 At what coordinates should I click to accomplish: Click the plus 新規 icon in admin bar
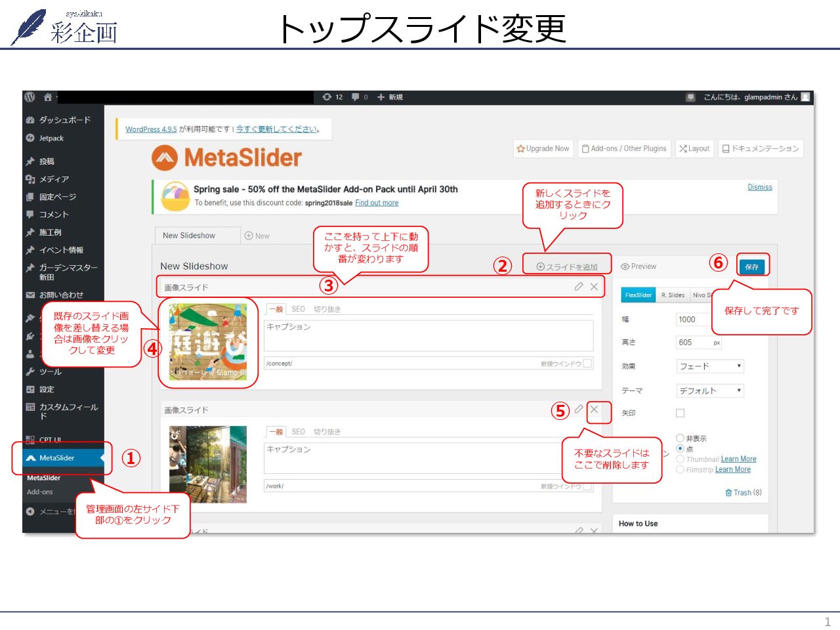click(381, 97)
